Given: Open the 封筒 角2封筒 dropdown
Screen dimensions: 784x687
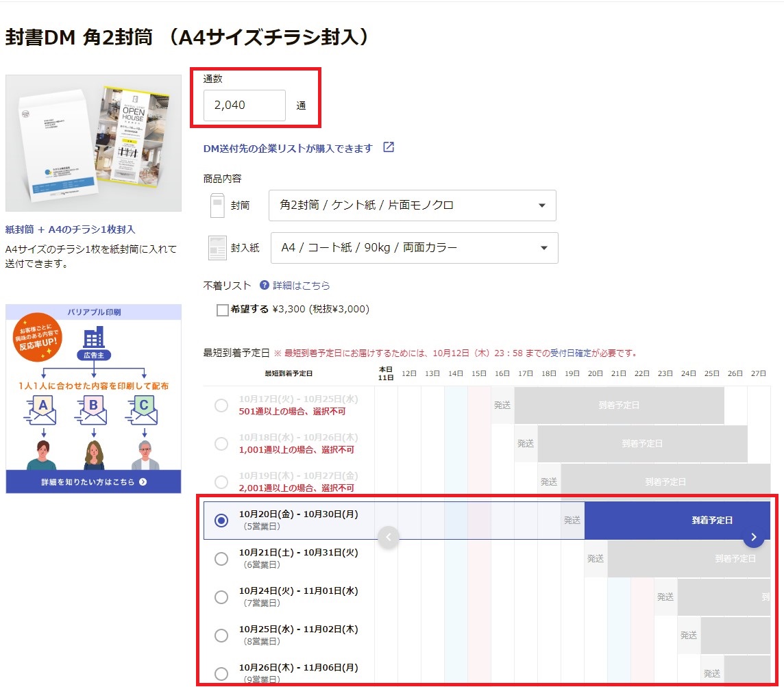Looking at the screenshot, I should coord(413,205).
